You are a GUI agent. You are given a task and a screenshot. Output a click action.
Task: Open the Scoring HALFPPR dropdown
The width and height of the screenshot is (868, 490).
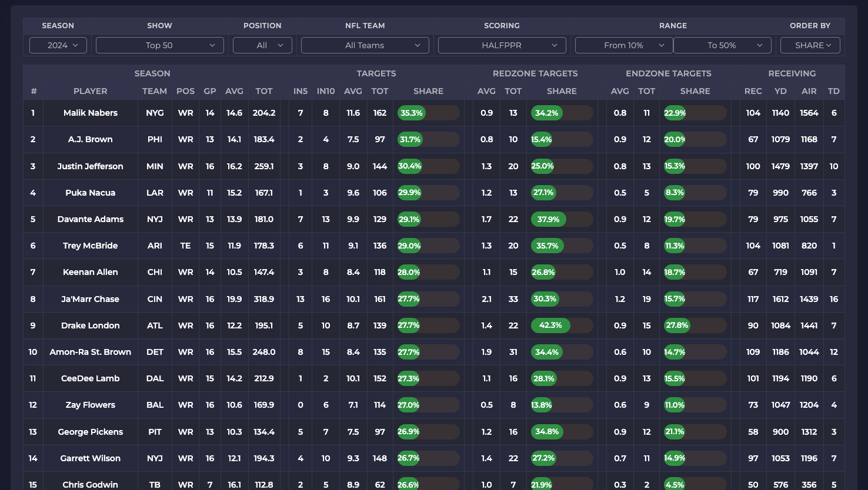pyautogui.click(x=502, y=45)
